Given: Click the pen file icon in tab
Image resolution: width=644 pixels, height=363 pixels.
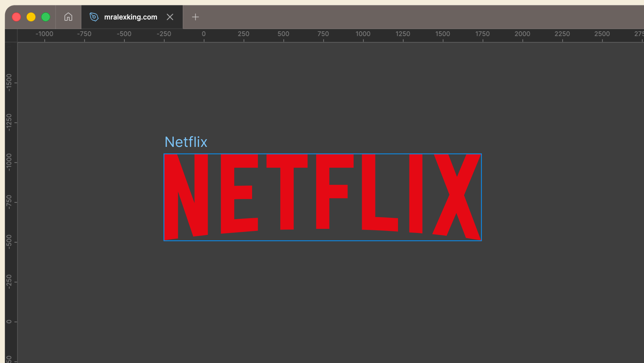Looking at the screenshot, I should tap(94, 17).
